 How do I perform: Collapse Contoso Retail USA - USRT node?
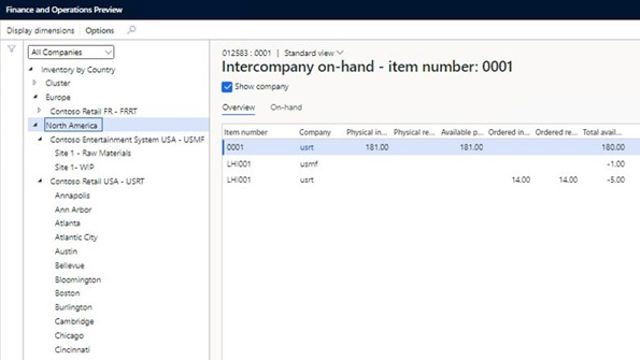tap(40, 181)
